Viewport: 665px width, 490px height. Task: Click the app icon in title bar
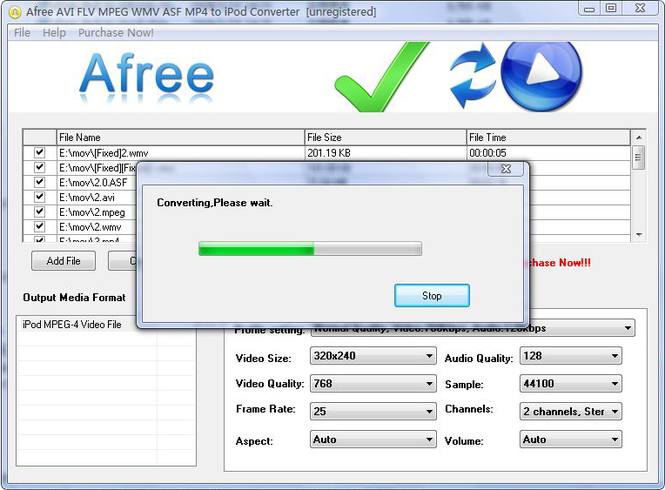tap(15, 12)
